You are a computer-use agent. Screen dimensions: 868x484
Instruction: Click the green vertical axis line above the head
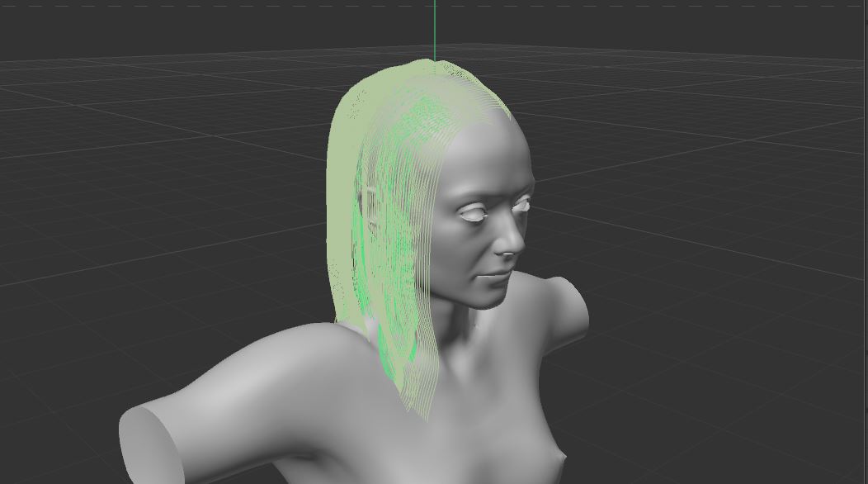pos(435,29)
